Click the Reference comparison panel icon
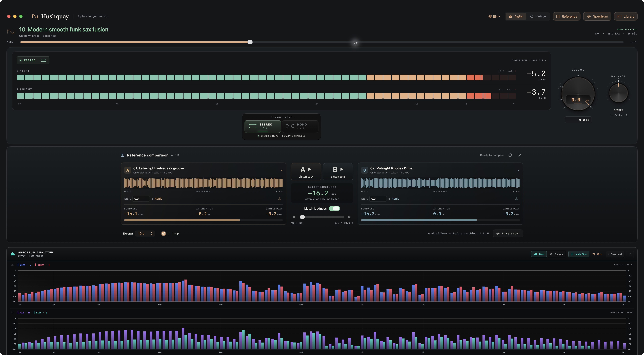 pyautogui.click(x=123, y=155)
